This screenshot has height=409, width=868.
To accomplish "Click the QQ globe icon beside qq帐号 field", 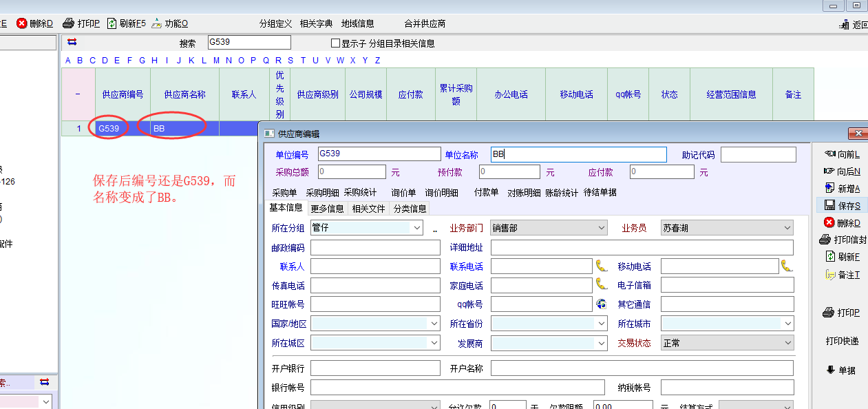I will pos(601,304).
